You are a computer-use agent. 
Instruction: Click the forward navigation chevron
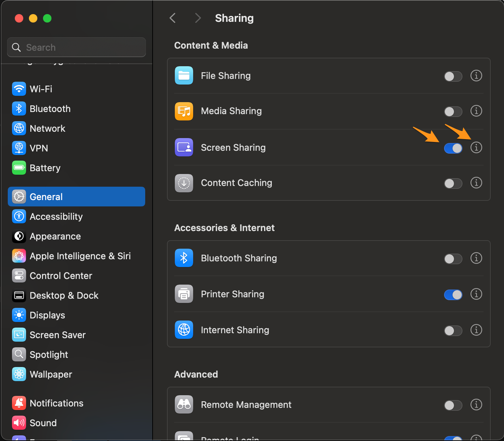tap(198, 18)
